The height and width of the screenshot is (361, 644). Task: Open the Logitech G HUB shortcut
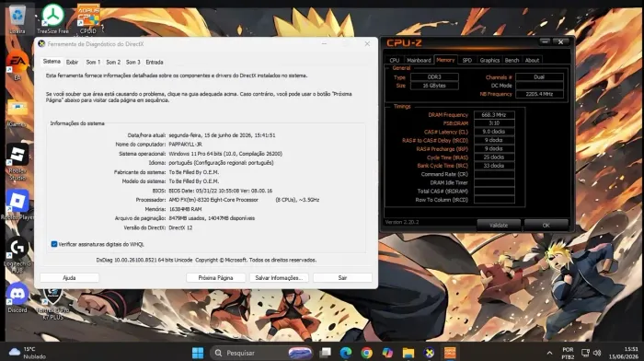17,255
